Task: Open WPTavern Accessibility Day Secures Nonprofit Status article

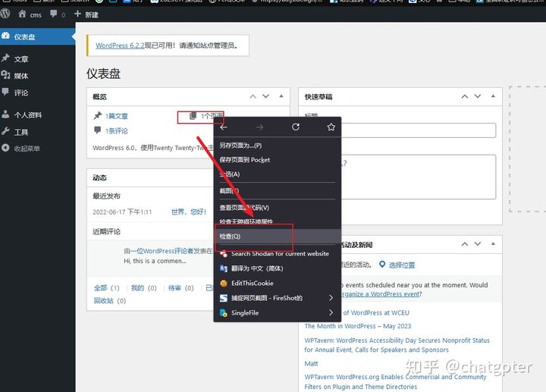Action: click(x=397, y=345)
